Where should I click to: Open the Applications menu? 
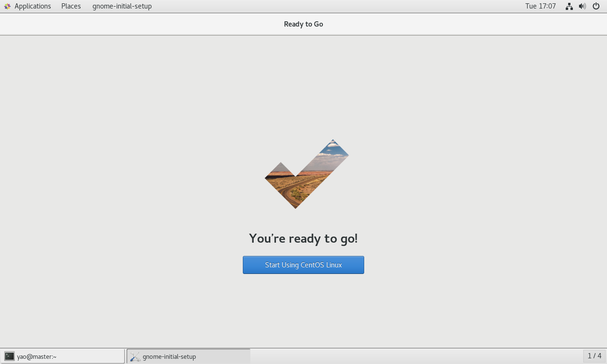point(28,6)
